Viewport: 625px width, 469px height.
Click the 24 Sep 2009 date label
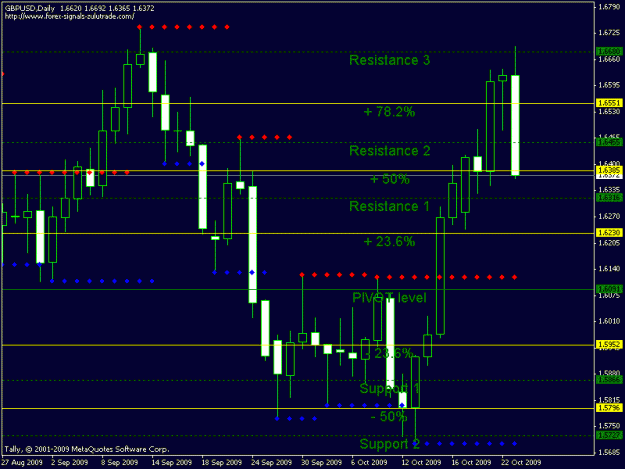click(272, 462)
